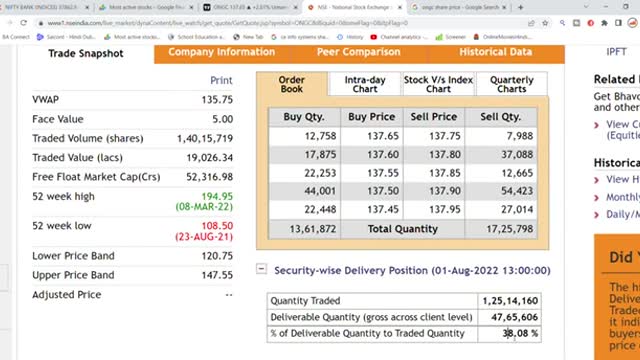Click Traded Volume value 1,40,15,719
This screenshot has width=640, height=360.
click(x=205, y=139)
